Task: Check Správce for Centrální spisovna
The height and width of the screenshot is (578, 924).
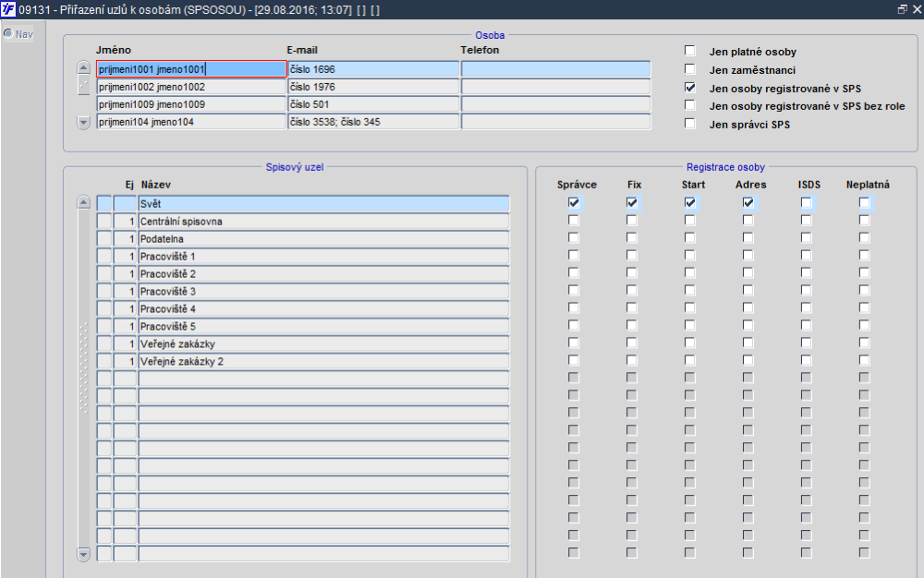Action: pos(574,220)
